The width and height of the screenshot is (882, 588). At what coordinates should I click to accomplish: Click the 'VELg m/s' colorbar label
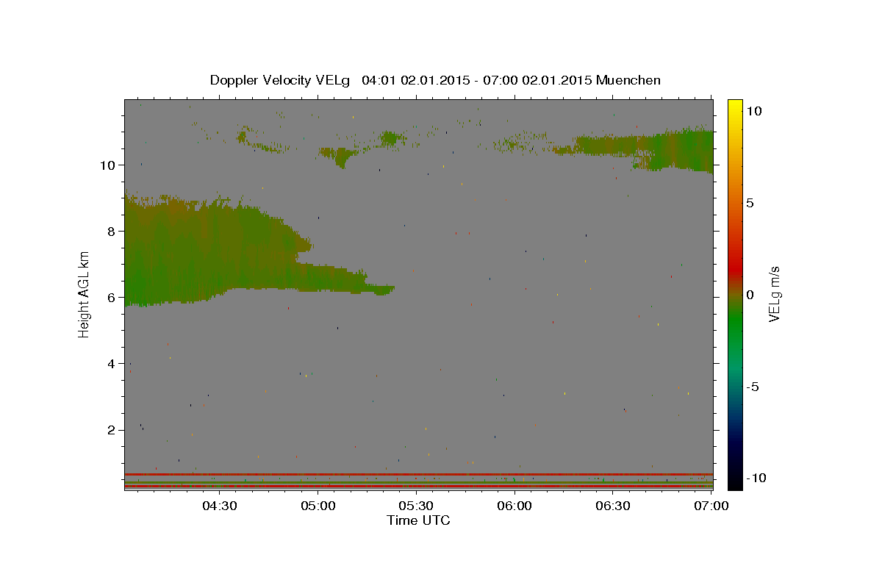774,294
